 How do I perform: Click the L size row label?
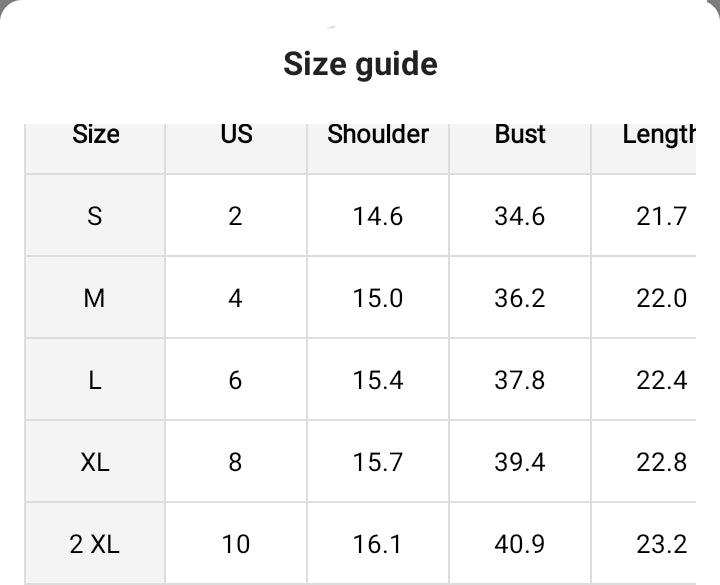pyautogui.click(x=95, y=380)
